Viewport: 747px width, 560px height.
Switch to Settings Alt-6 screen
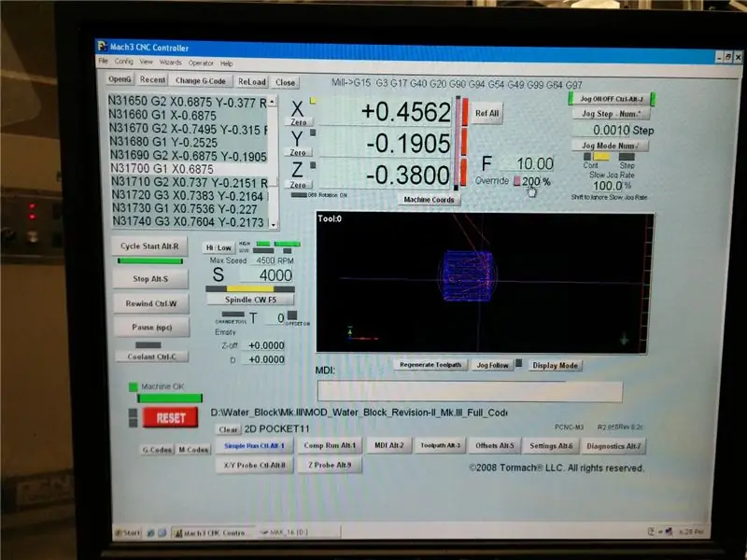pyautogui.click(x=551, y=446)
